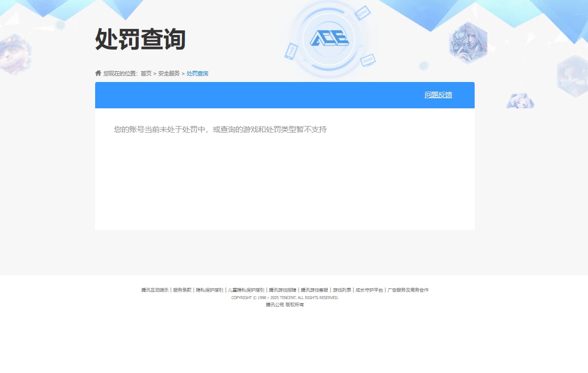
Task: Open 问题反馈 feedback link
Action: click(438, 95)
